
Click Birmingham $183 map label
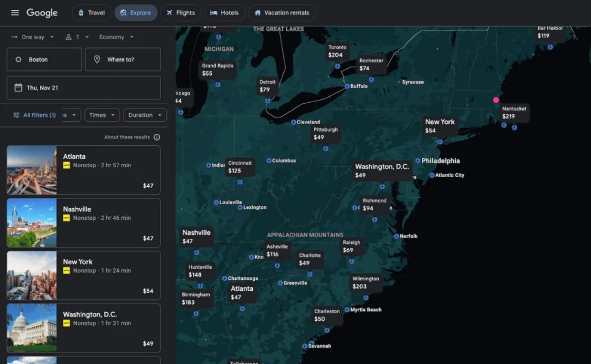point(196,298)
